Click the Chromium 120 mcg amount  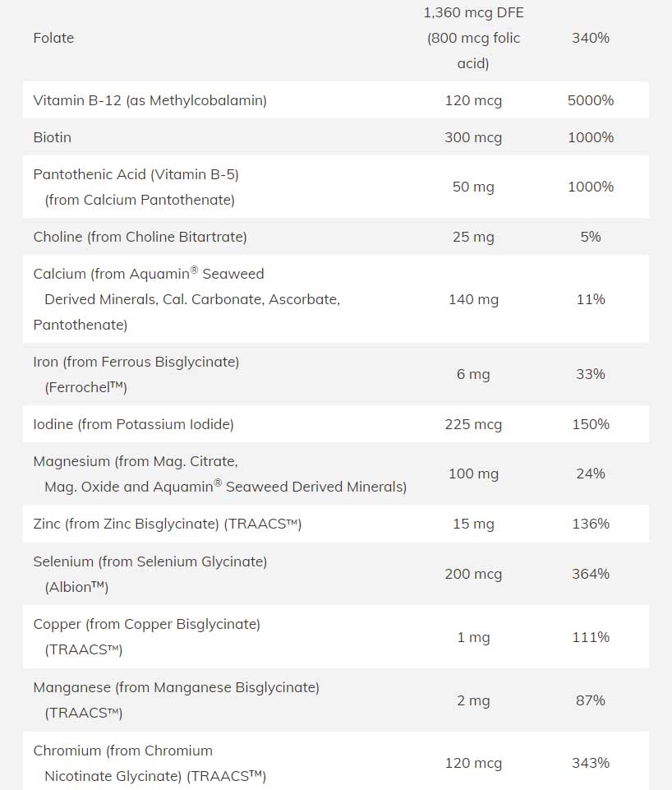[x=473, y=763]
